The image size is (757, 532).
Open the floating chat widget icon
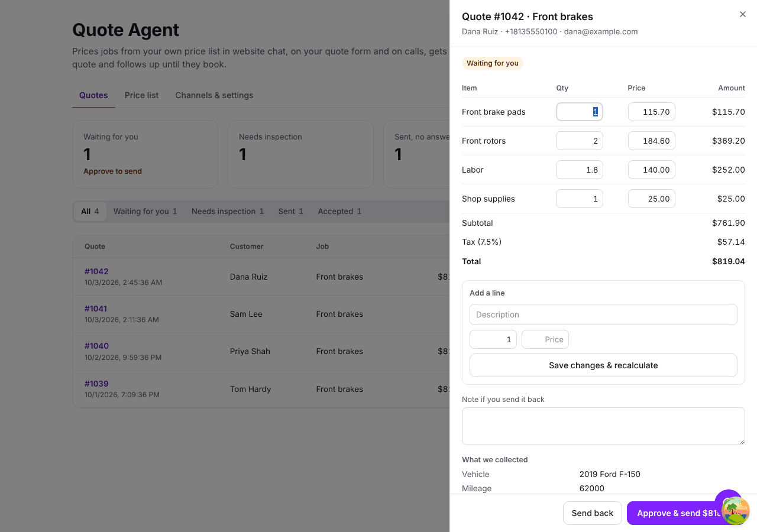(x=735, y=511)
